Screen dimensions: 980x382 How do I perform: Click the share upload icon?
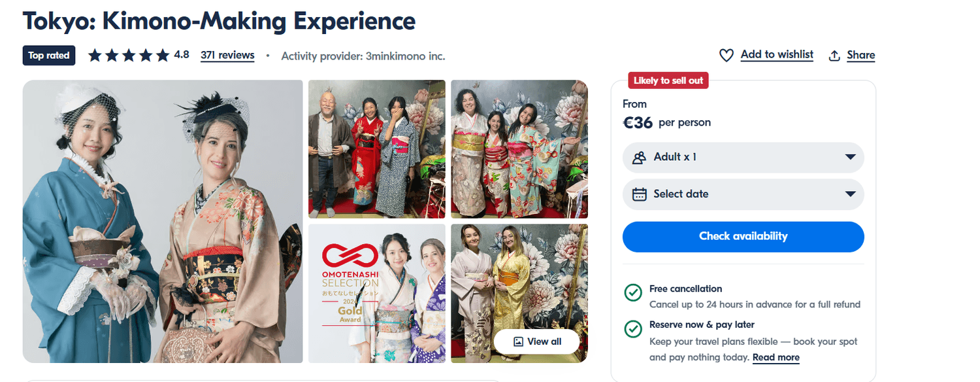coord(834,56)
